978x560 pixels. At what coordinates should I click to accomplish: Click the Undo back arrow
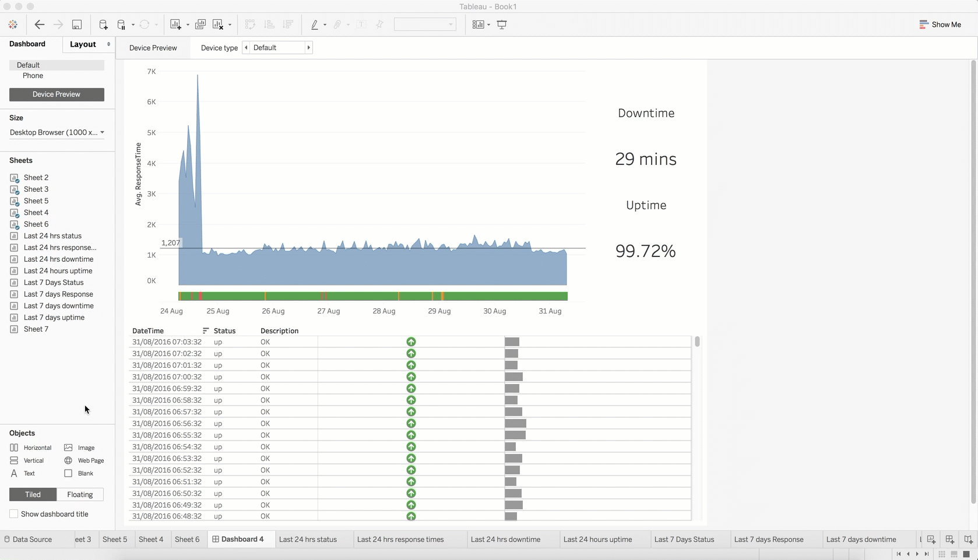[39, 24]
